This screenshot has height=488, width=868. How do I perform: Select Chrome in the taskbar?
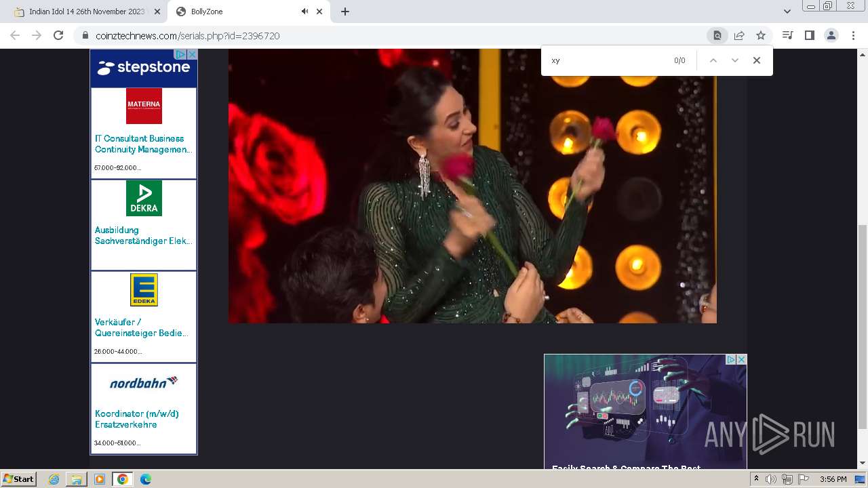click(x=122, y=479)
